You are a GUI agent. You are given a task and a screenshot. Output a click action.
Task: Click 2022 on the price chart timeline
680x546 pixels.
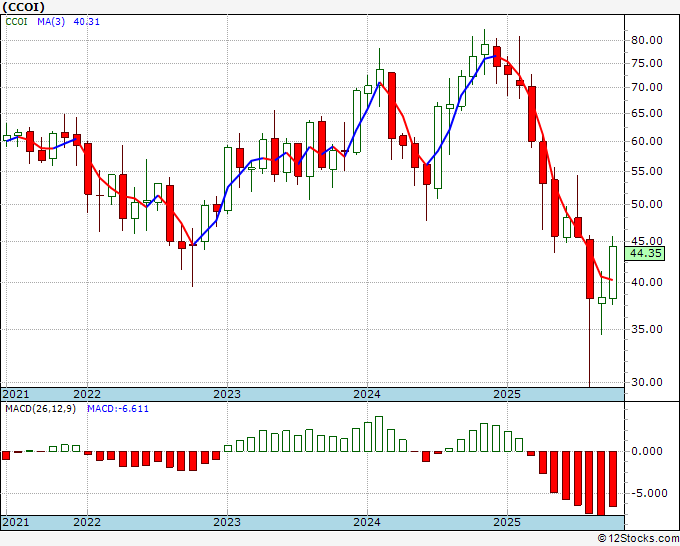[x=87, y=394]
